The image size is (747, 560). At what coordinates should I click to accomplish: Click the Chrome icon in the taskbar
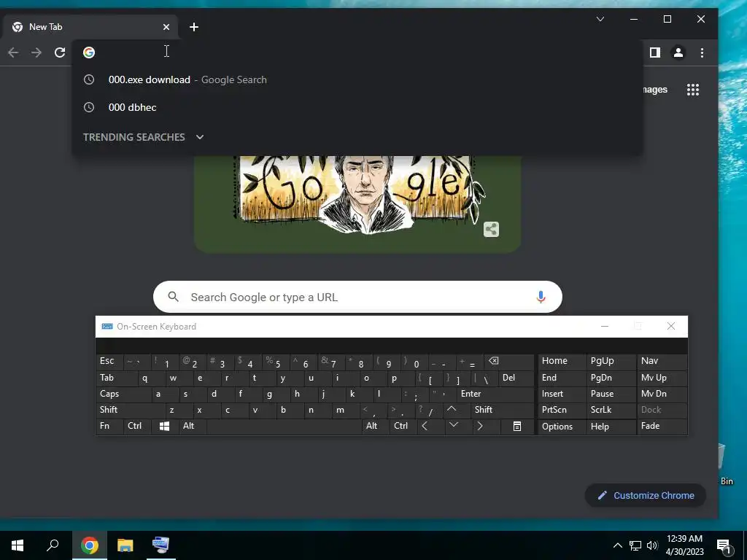[90, 545]
